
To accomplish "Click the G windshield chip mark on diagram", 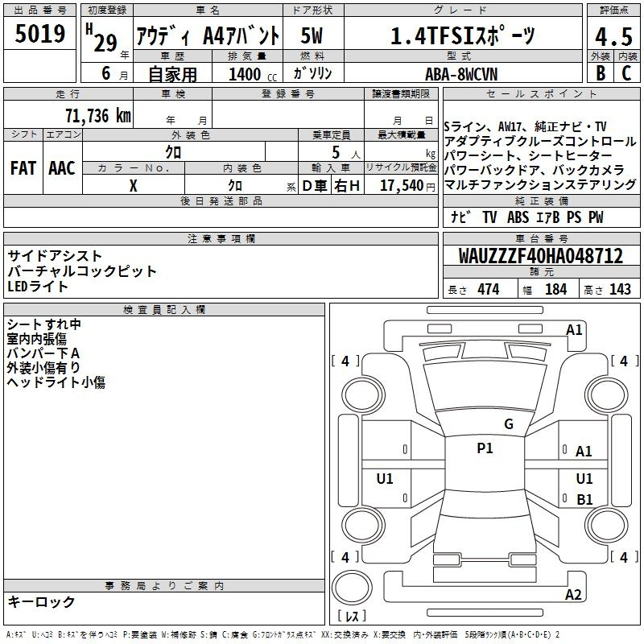I will [x=508, y=424].
